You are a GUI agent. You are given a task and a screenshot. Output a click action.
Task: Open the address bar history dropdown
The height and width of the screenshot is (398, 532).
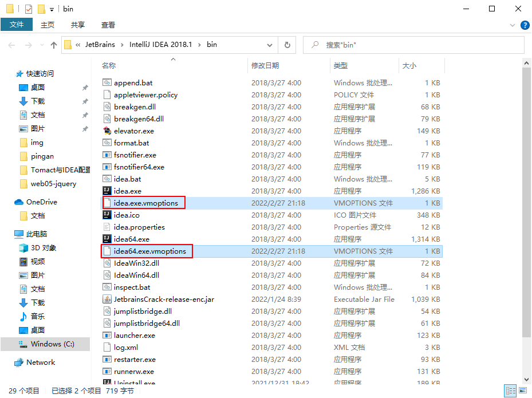point(269,45)
